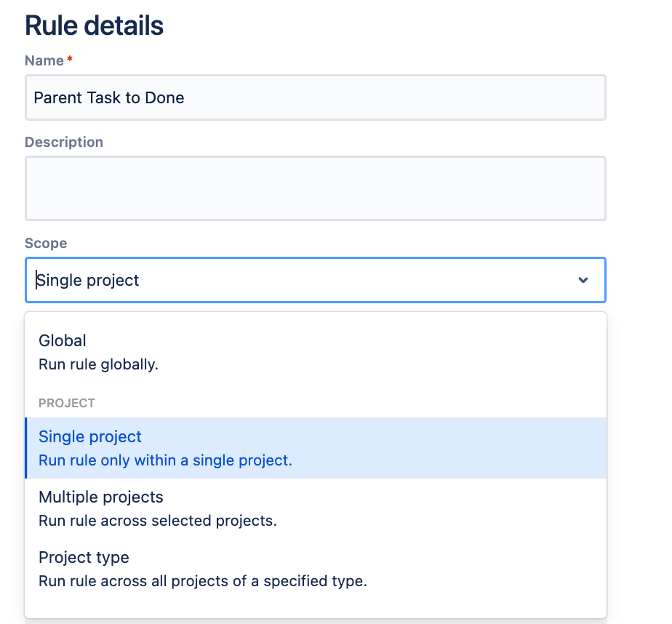
Task: Select the Global scope option
Action: [63, 340]
